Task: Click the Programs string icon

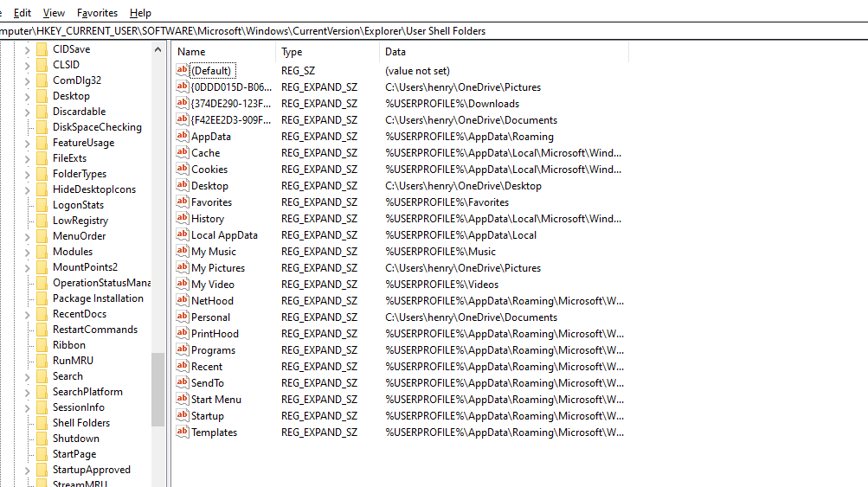Action: (x=182, y=349)
